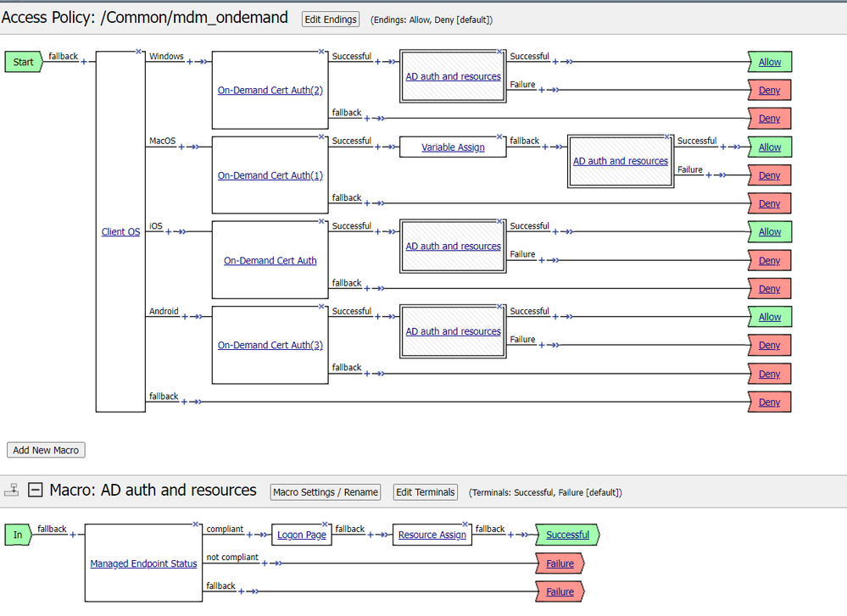Remove On-Demand Cert Auth(1) using its X
Viewport: 847px width, 616px height.
[322, 136]
